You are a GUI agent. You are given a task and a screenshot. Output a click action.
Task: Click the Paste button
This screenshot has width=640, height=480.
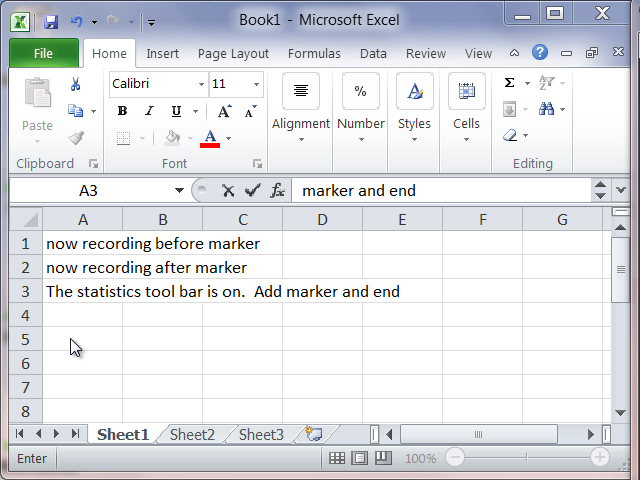37,106
